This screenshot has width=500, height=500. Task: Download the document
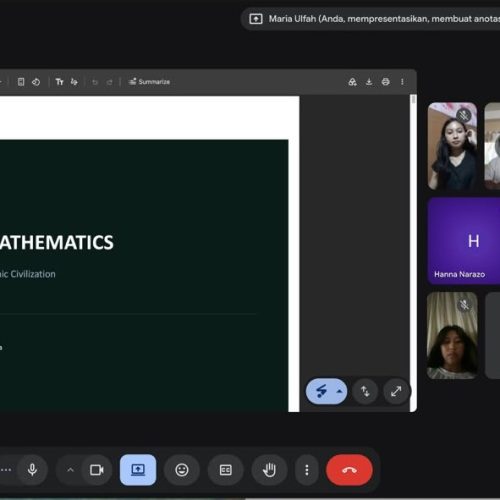(x=369, y=82)
